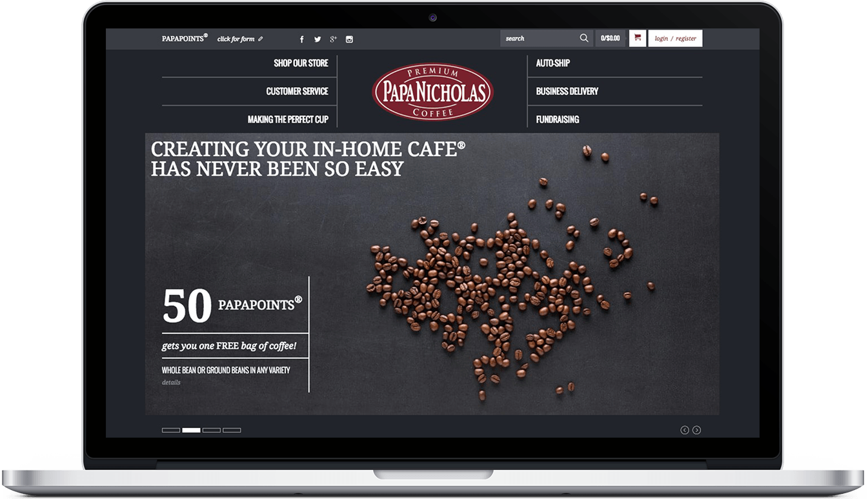
Task: Open the Google Plus icon
Action: (x=334, y=39)
